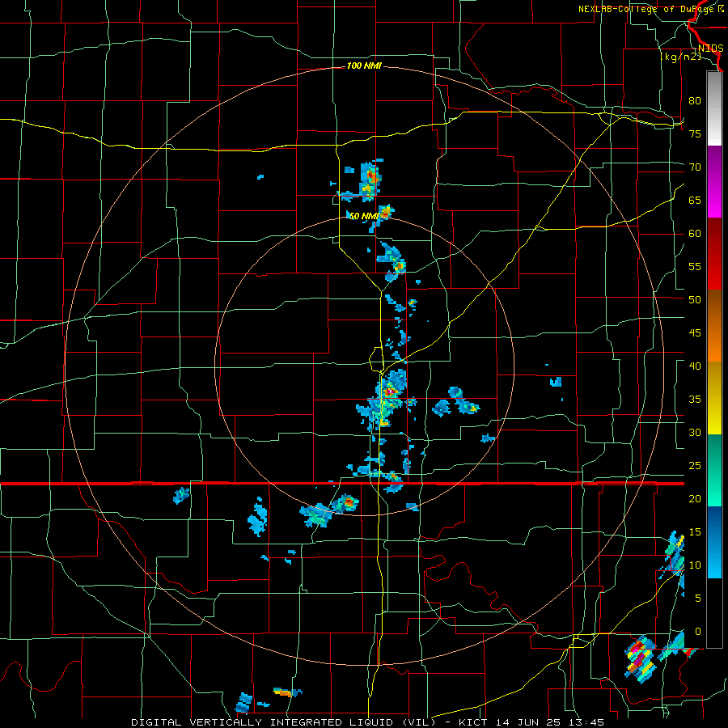The width and height of the screenshot is (728, 728).
Task: Pick the brown color bar segment
Action: 714,307
